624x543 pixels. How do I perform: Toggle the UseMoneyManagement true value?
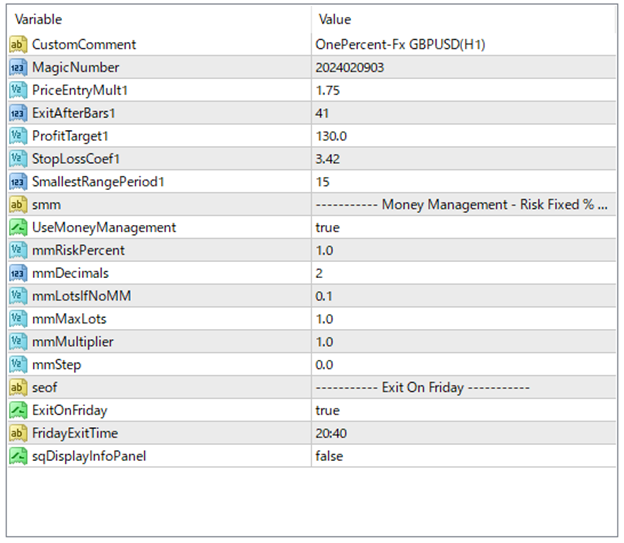pos(327,227)
